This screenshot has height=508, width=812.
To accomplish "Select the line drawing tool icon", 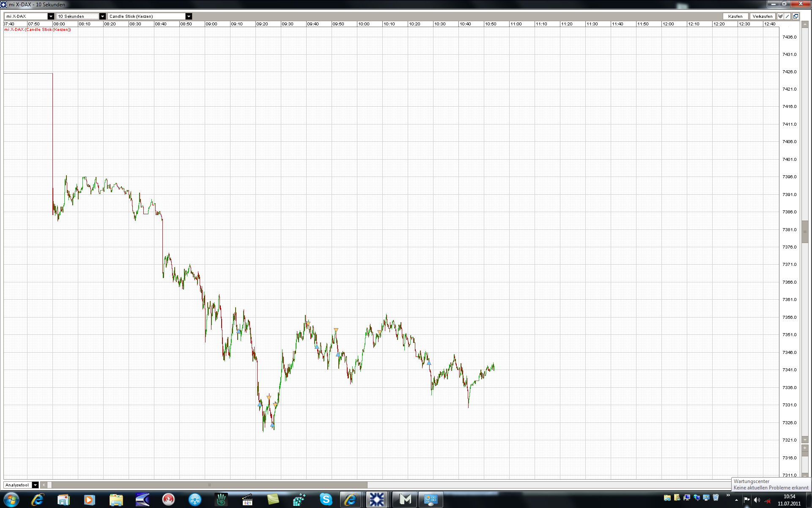I will click(x=787, y=17).
